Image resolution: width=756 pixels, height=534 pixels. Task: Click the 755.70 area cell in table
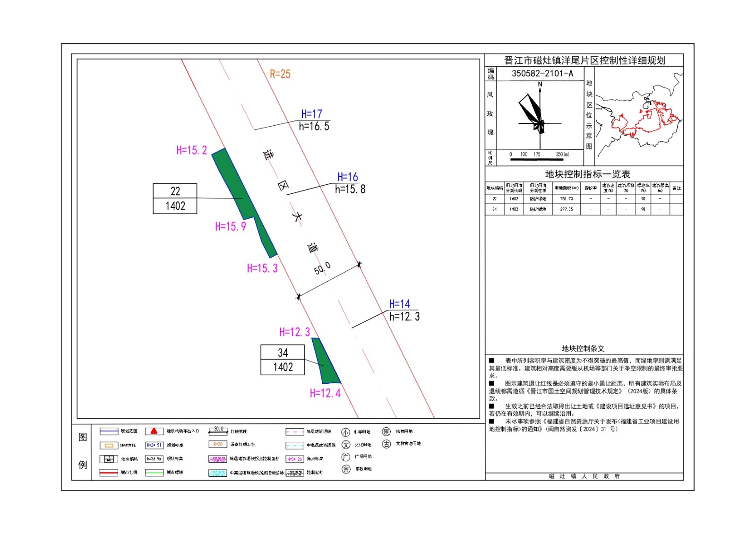pos(566,199)
